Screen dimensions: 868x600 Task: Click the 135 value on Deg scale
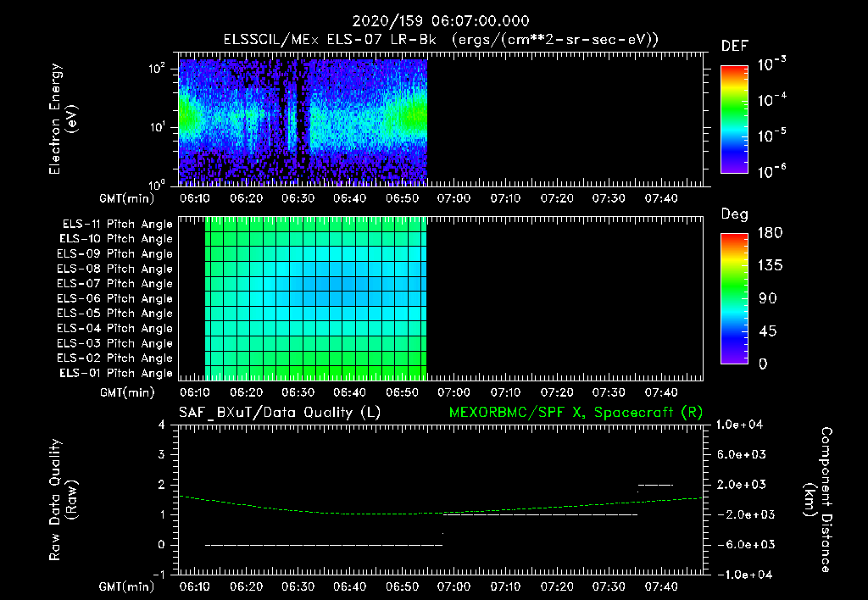(770, 265)
